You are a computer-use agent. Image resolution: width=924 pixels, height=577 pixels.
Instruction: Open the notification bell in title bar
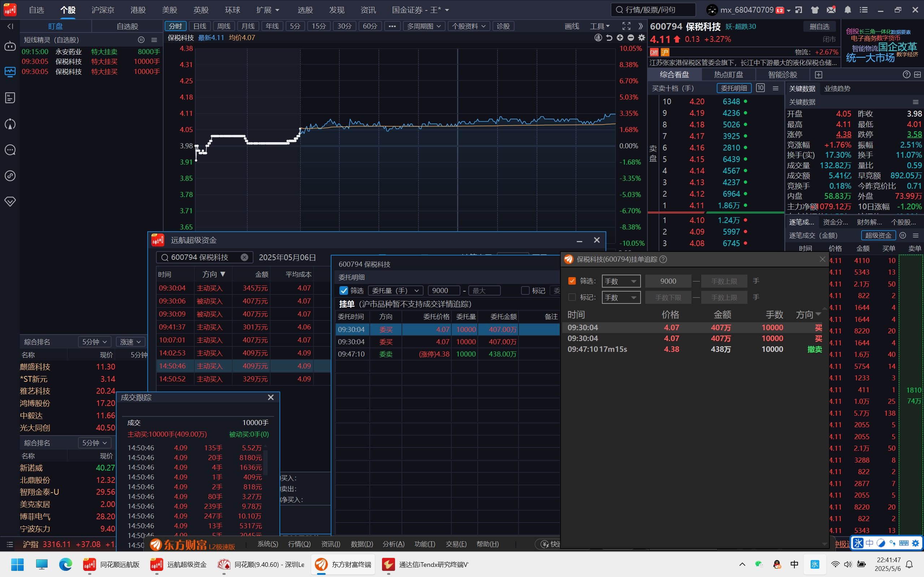click(x=847, y=10)
